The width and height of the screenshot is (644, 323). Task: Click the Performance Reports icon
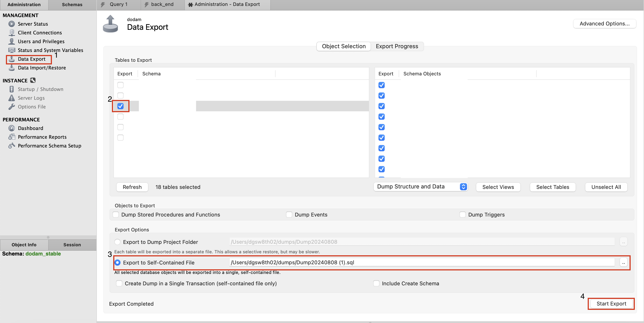pos(11,137)
